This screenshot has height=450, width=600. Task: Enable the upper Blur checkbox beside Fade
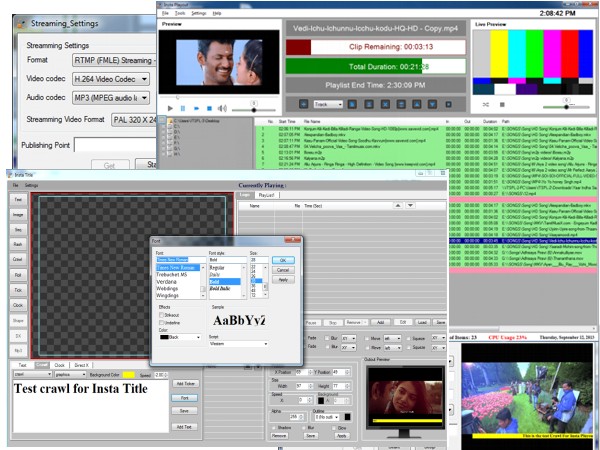click(x=328, y=338)
